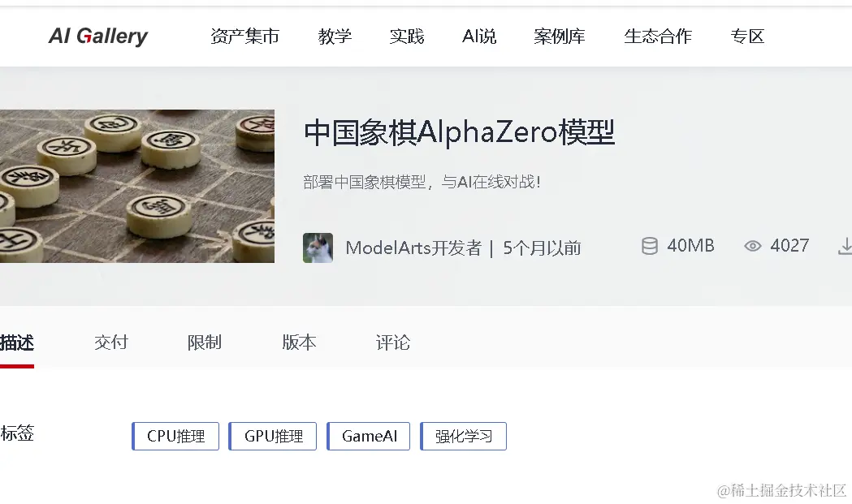Click the 40MB storage database icon

coord(649,246)
